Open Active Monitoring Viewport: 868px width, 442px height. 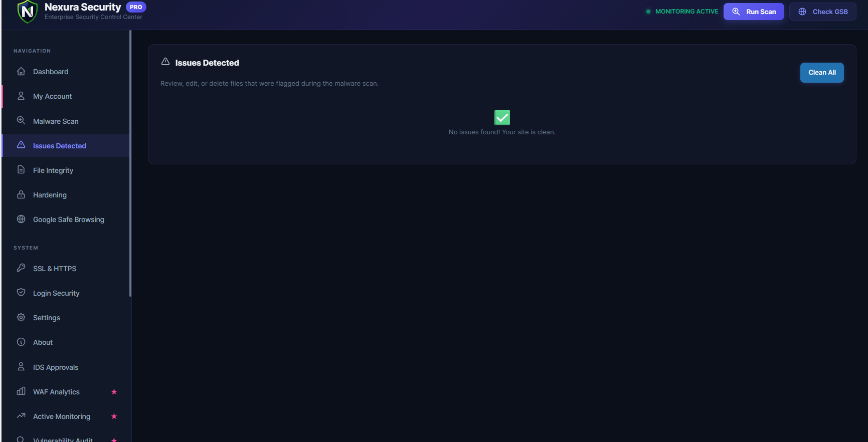(66, 416)
